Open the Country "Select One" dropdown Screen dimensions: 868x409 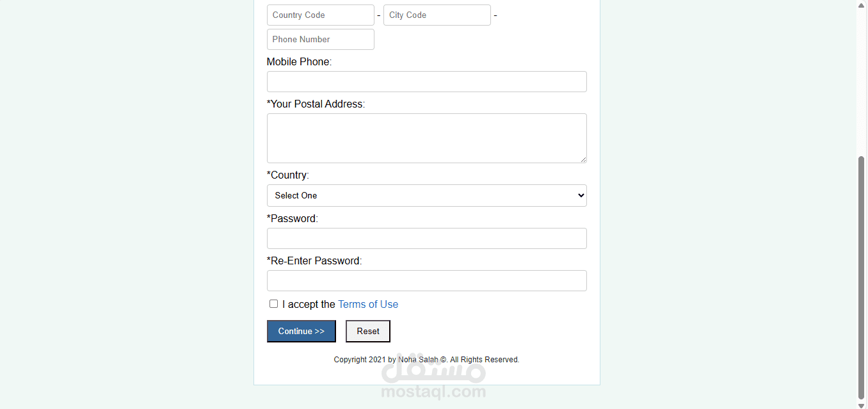click(x=427, y=195)
